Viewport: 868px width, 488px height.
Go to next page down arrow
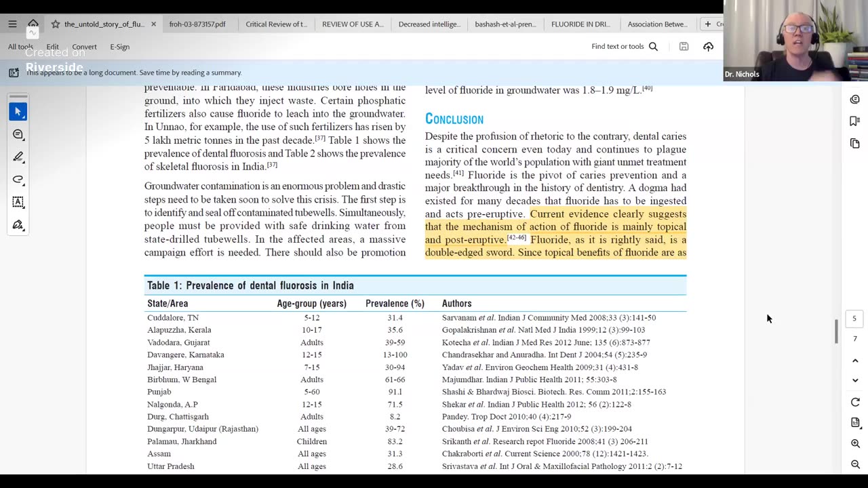pyautogui.click(x=855, y=380)
